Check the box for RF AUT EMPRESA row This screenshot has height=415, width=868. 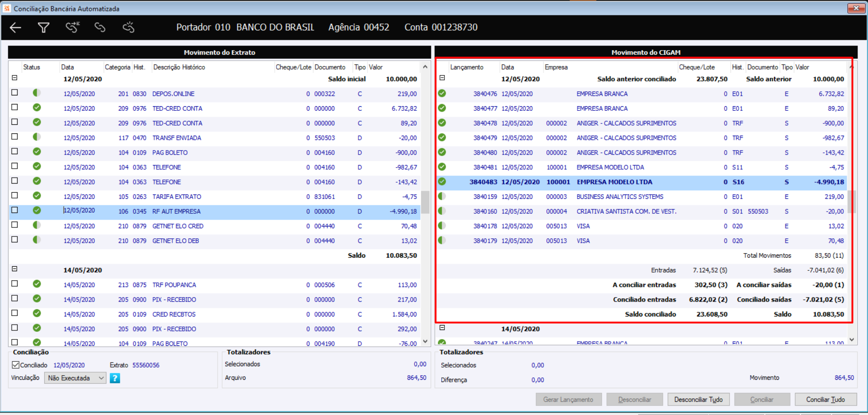click(15, 210)
